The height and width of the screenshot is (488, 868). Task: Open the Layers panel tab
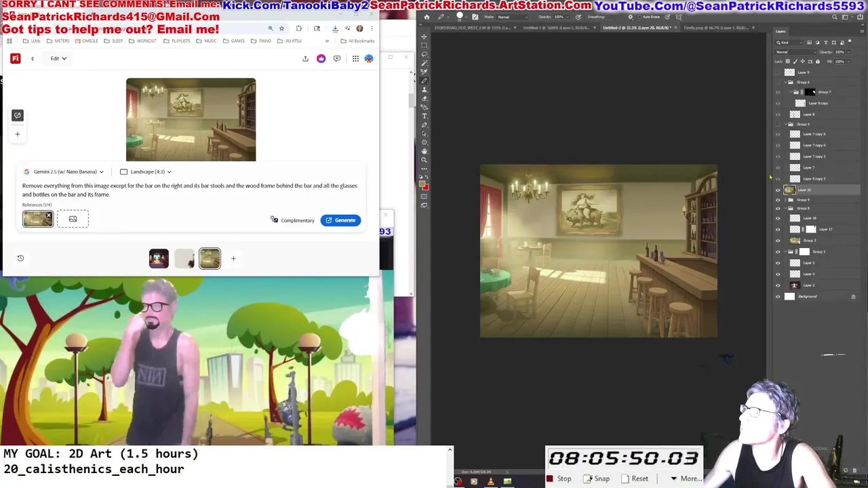pos(781,32)
